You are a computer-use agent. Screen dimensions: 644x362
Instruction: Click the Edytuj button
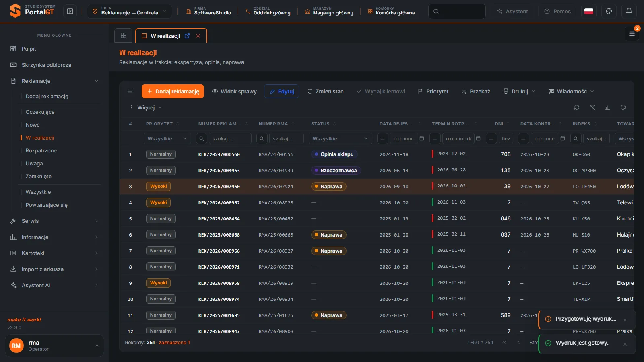point(281,91)
